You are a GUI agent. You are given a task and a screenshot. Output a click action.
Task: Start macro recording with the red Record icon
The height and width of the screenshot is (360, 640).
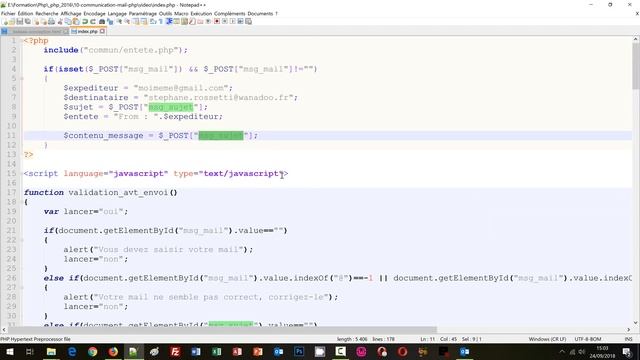pyautogui.click(x=217, y=21)
